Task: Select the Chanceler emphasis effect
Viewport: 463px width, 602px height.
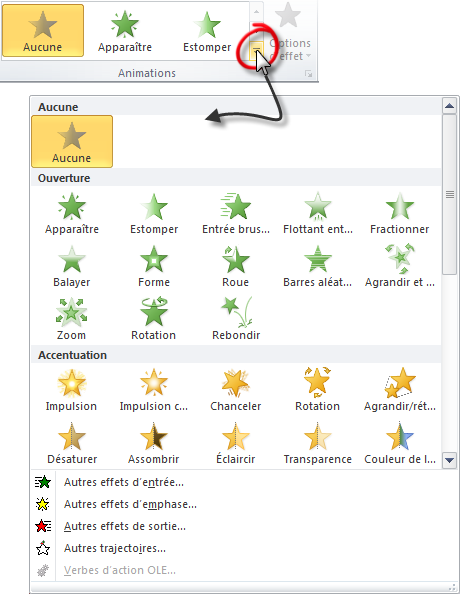Action: [235, 390]
